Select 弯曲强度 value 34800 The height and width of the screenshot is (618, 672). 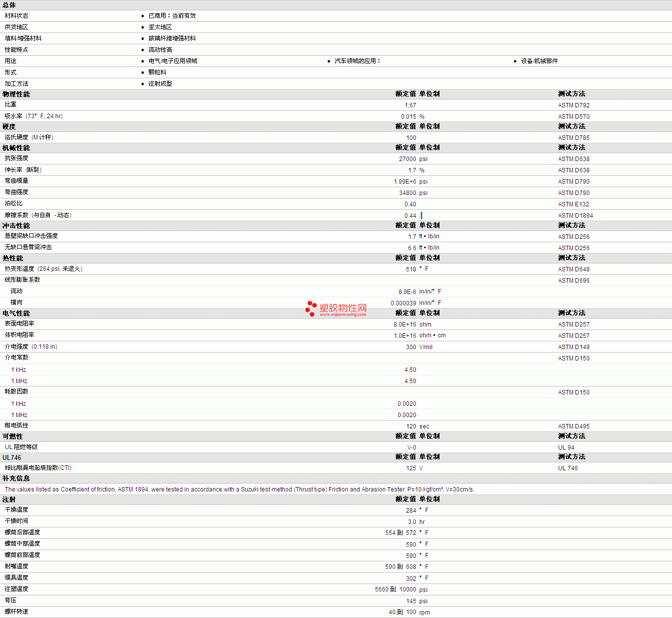click(407, 193)
